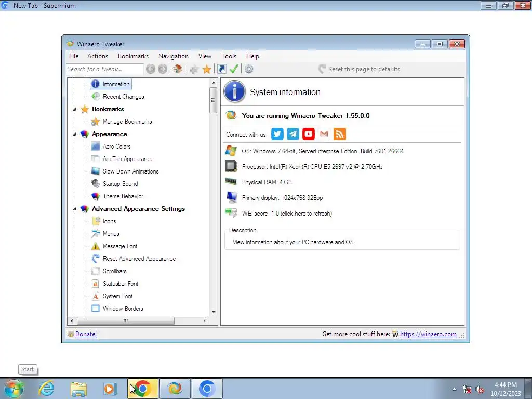Collapse the Appearance tree group
The height and width of the screenshot is (399, 532).
click(x=74, y=135)
